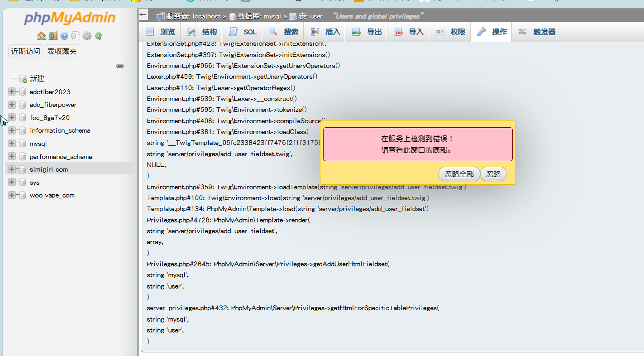The height and width of the screenshot is (356, 644).
Task: Expand the mysql database node in tree
Action: (x=12, y=144)
